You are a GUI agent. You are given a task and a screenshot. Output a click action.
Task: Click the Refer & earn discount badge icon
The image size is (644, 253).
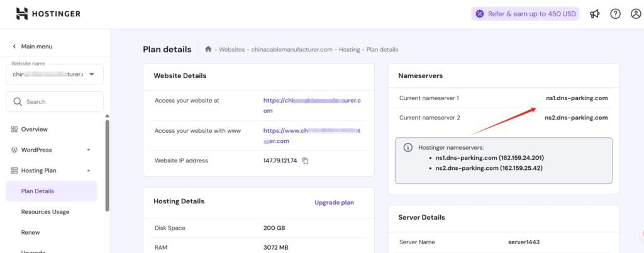click(x=480, y=14)
